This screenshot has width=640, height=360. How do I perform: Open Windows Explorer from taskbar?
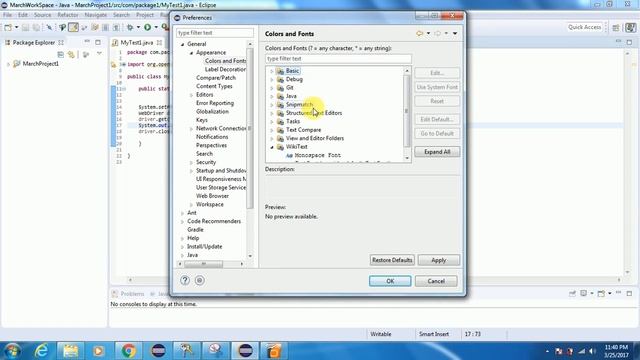click(x=70, y=351)
